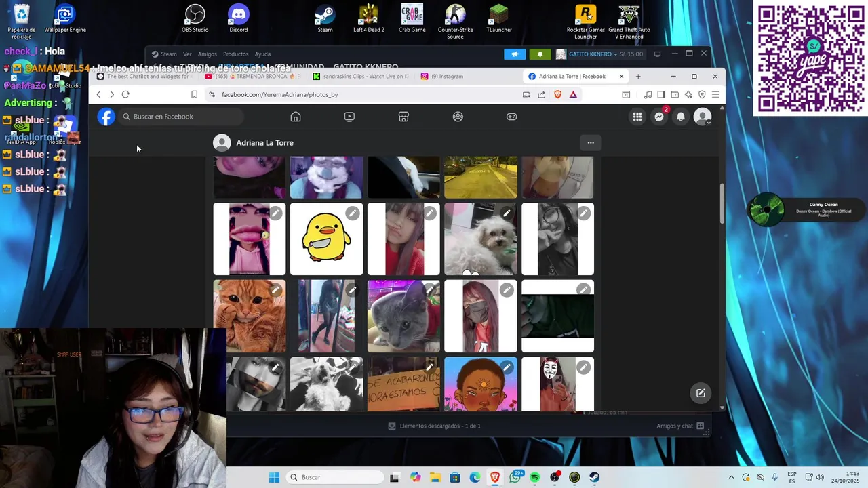Open the Facebook account avatar menu

coord(703,117)
